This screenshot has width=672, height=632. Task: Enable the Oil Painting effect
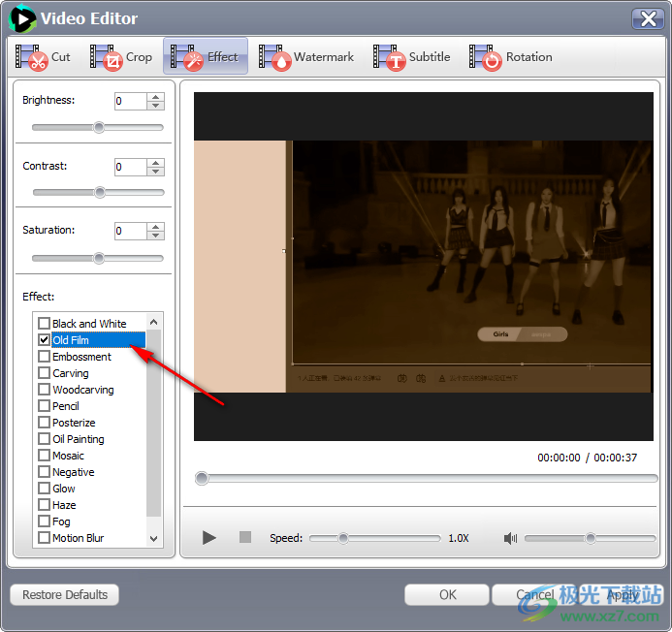[x=44, y=439]
